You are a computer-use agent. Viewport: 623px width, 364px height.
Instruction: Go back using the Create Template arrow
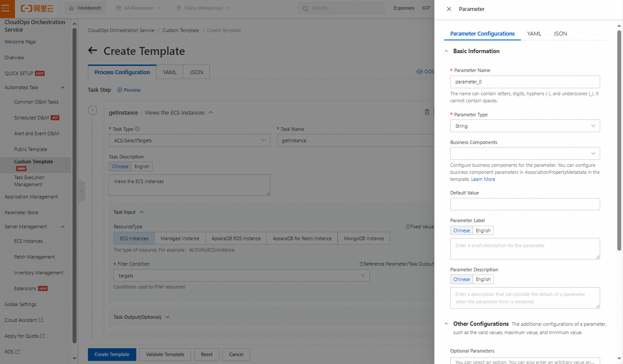coord(92,50)
